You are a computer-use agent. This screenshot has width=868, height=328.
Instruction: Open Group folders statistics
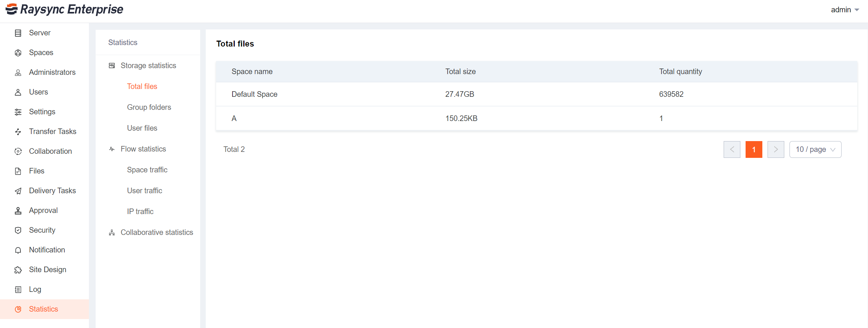coord(149,107)
